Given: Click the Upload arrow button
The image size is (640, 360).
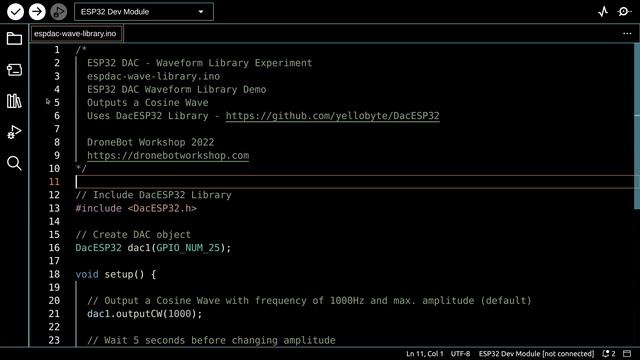Looking at the screenshot, I should click(37, 11).
